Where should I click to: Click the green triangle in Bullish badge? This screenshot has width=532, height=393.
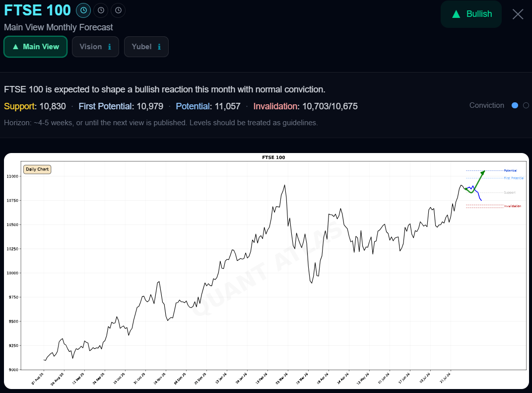pos(457,14)
